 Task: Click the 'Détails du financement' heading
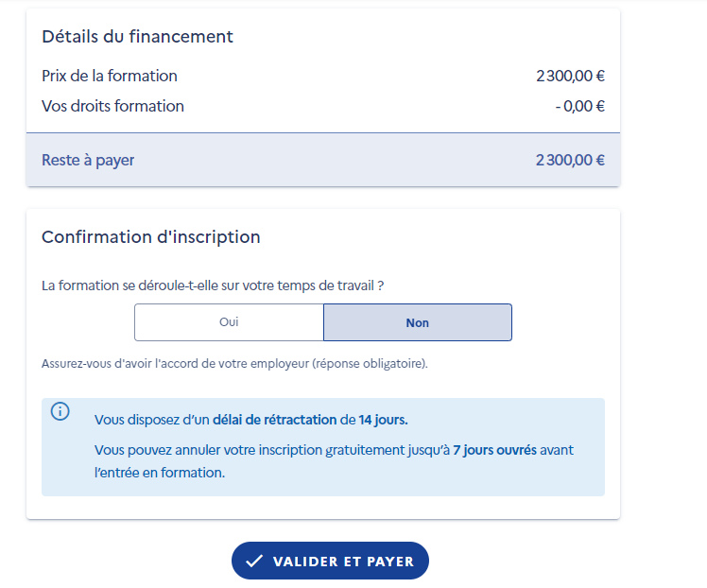[137, 37]
